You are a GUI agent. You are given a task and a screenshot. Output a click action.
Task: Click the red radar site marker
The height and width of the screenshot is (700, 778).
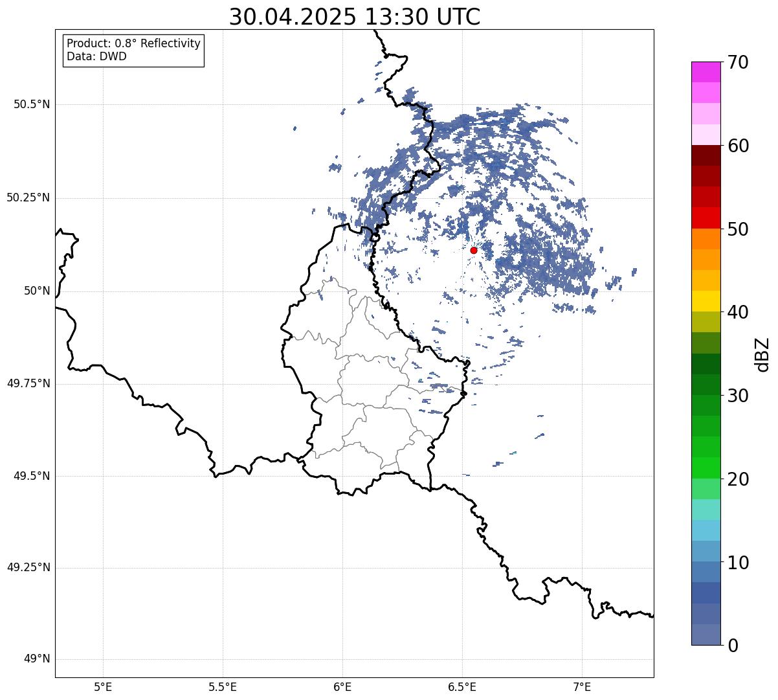pos(474,250)
